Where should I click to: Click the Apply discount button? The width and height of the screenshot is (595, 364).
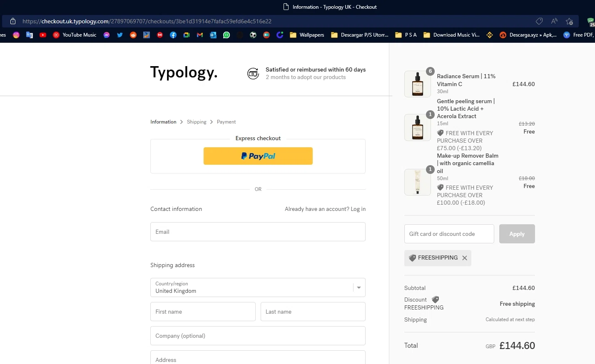(x=517, y=234)
